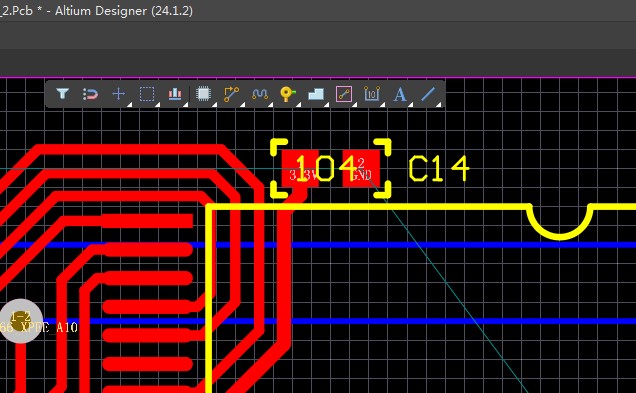Expand the corner arrow of Text tool

point(410,105)
